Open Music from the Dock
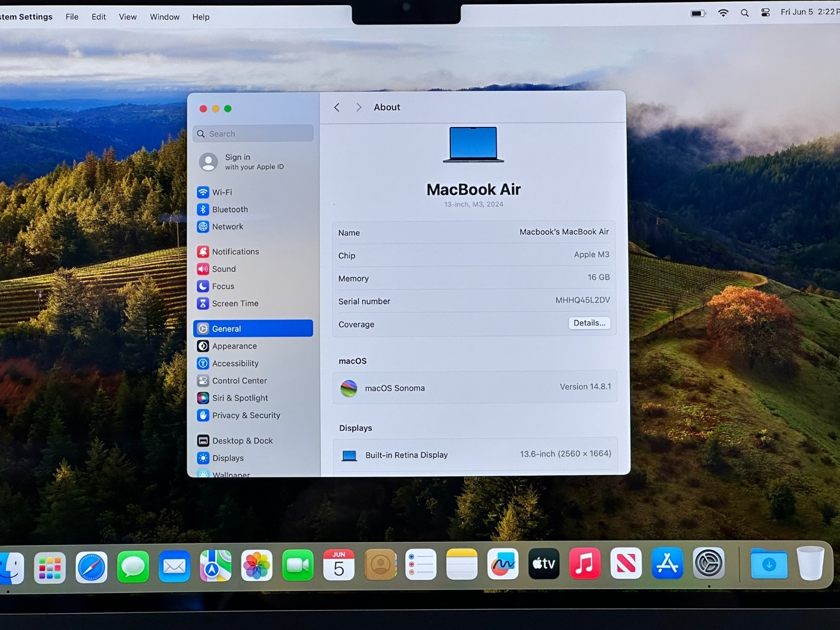Screen dimensions: 840x630 (x=585, y=564)
